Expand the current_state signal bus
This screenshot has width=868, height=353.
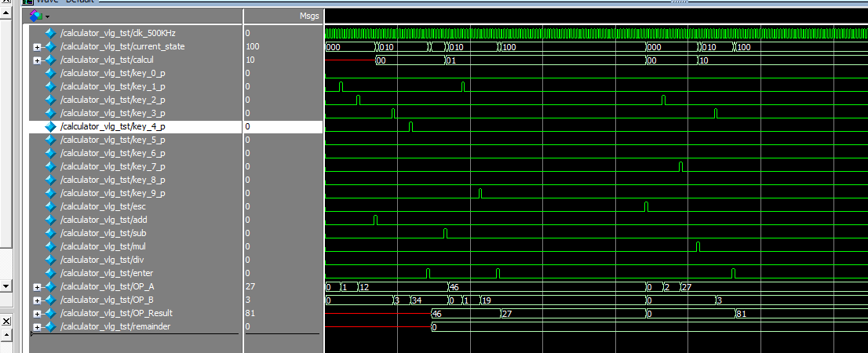click(37, 47)
